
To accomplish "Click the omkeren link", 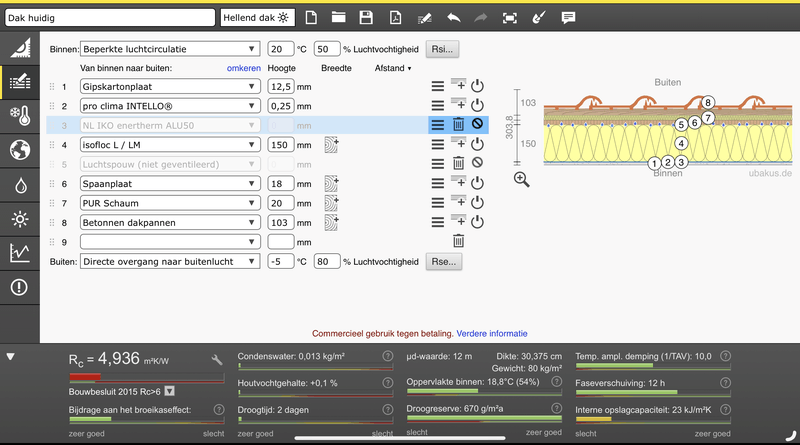I will coord(244,68).
